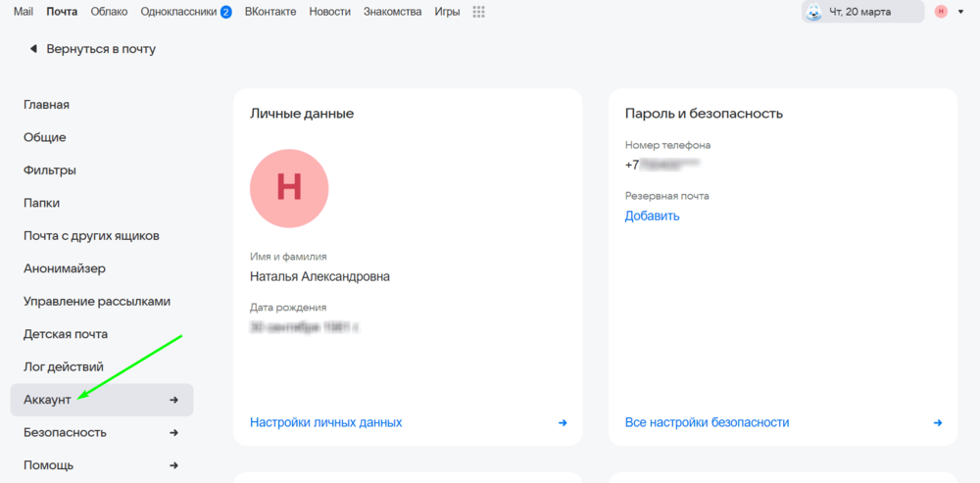
Task: Click the blurred phone number starting +7
Action: coord(661,166)
